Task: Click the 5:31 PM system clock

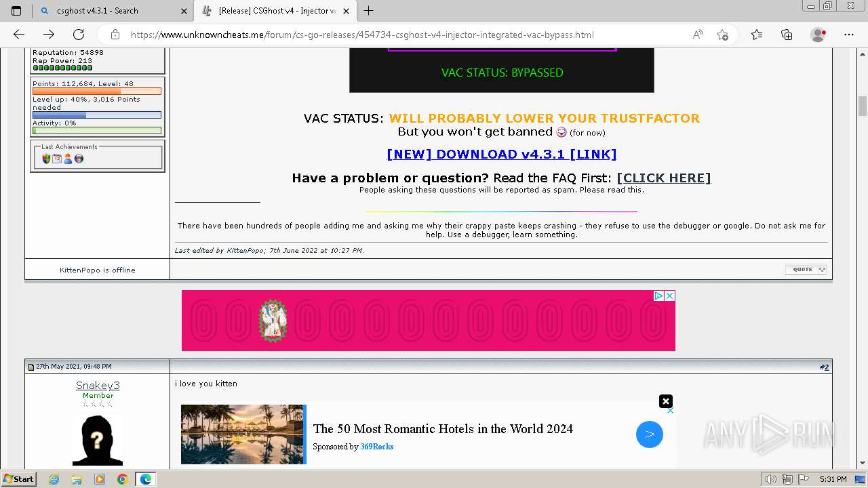Action: [833, 479]
